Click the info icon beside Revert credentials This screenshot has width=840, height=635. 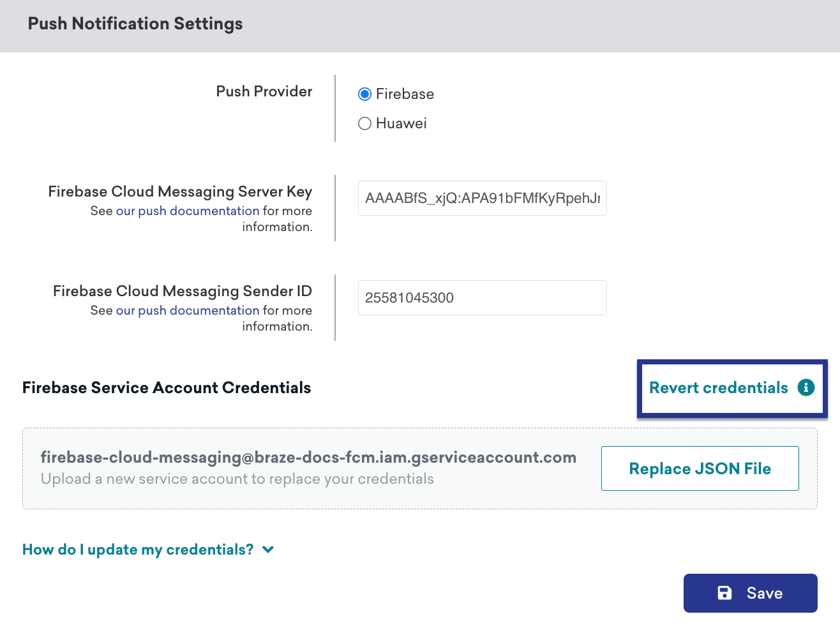807,387
